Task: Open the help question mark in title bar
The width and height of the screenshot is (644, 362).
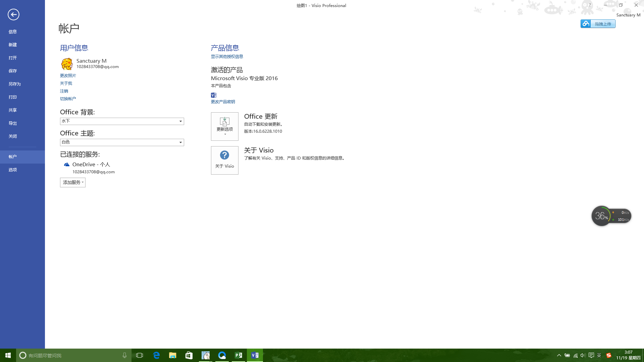Action: pyautogui.click(x=590, y=5)
